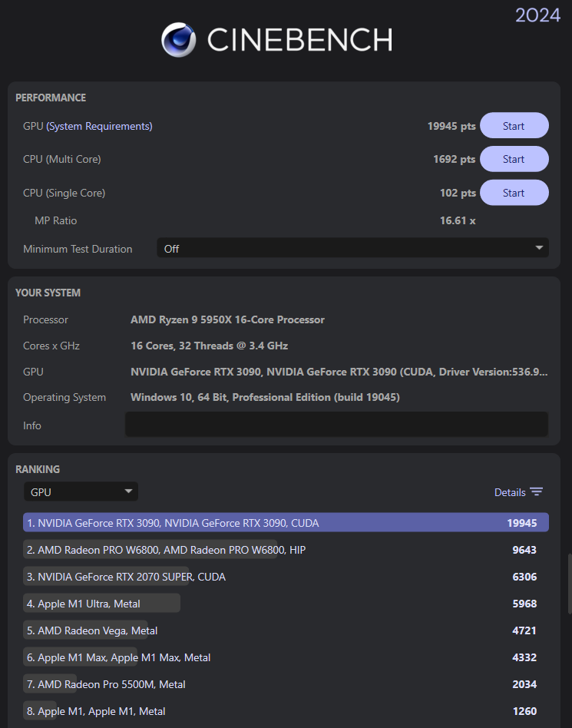Click the PERFORMANCE section header
572x728 pixels.
coord(51,98)
